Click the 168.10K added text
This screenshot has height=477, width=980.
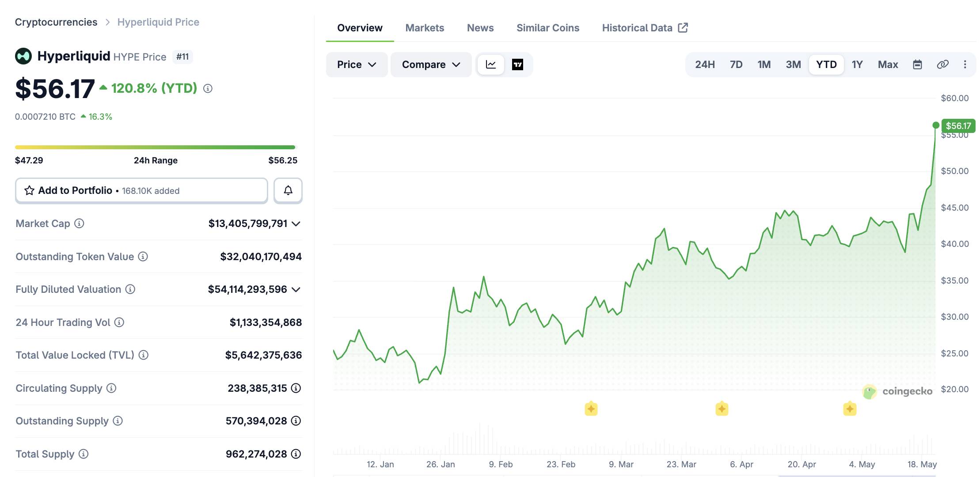[151, 191]
